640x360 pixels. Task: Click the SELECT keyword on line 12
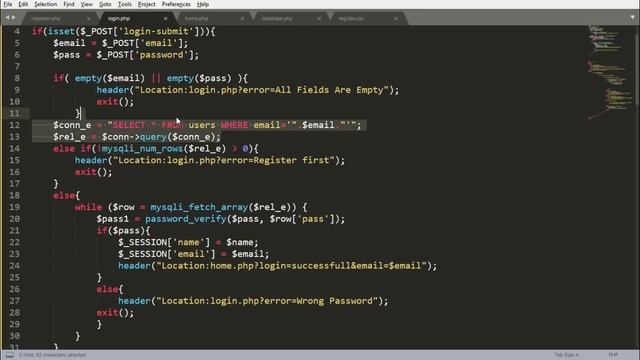click(129, 125)
